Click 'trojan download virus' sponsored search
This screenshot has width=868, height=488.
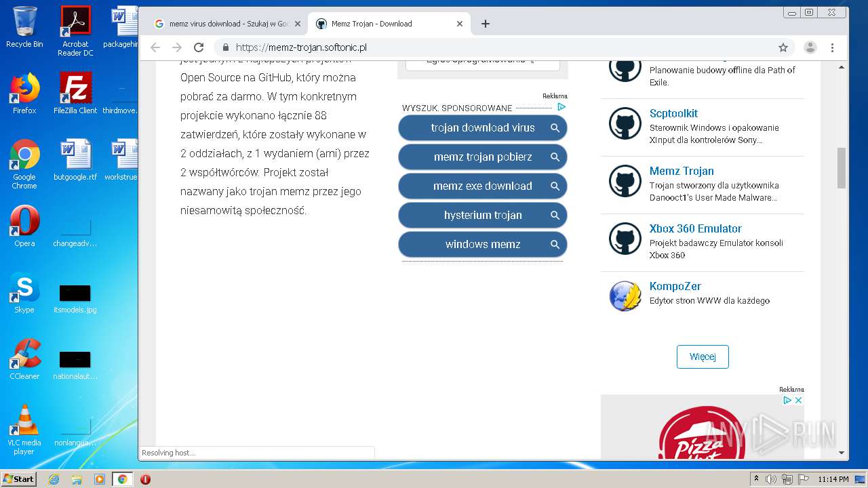pyautogui.click(x=483, y=127)
